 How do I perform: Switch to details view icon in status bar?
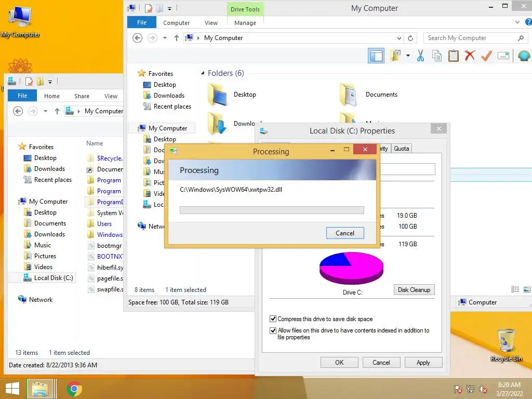515,289
